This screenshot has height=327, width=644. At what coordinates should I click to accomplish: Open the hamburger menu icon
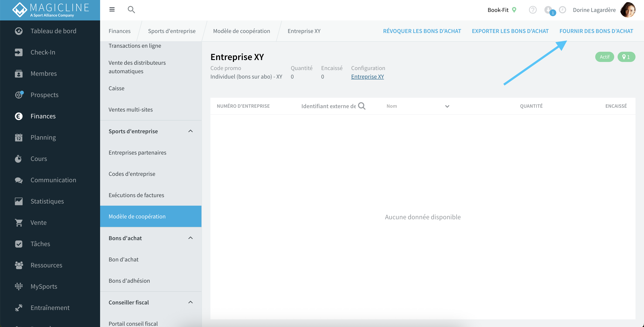coord(112,10)
